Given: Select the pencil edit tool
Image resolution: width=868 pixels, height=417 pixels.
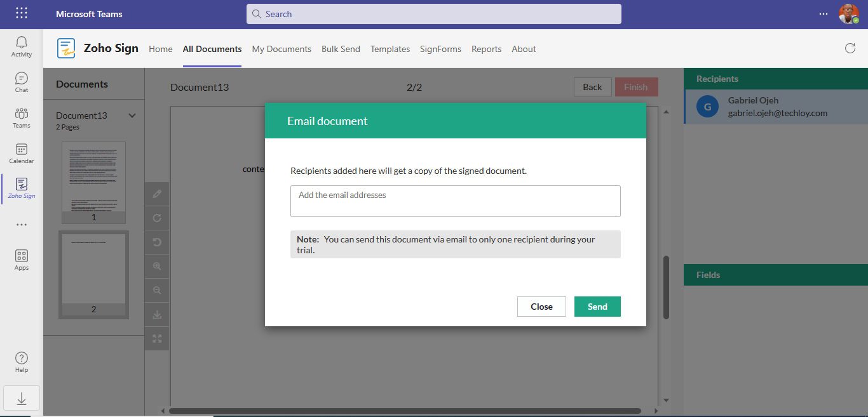Looking at the screenshot, I should click(157, 194).
